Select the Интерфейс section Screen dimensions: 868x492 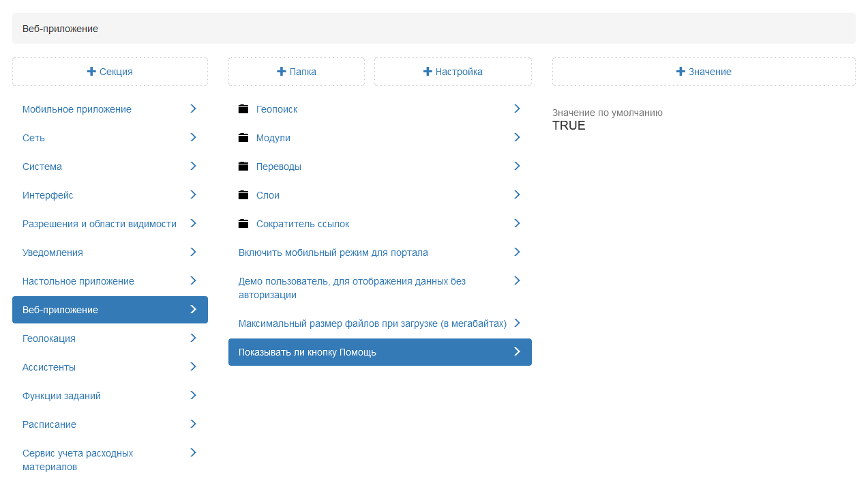click(48, 195)
